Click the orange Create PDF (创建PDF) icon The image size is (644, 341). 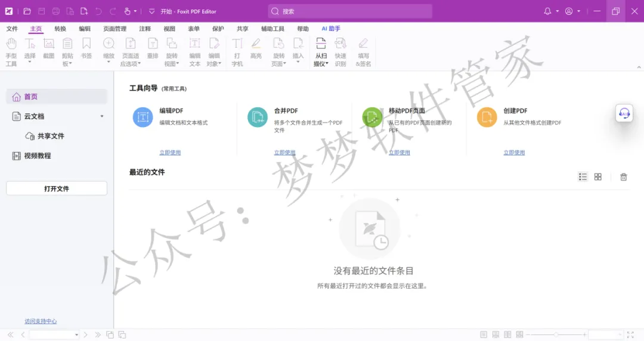(x=487, y=117)
